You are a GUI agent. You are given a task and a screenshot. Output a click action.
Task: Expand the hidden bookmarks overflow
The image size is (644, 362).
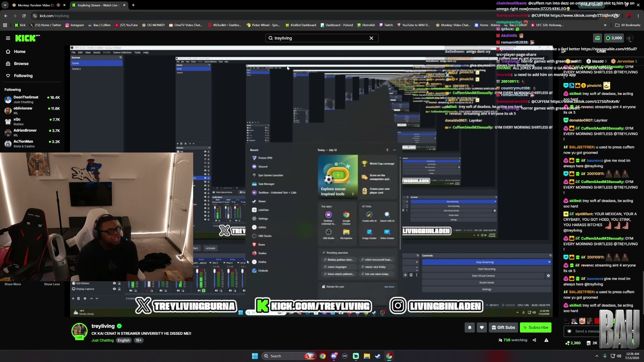point(605,25)
